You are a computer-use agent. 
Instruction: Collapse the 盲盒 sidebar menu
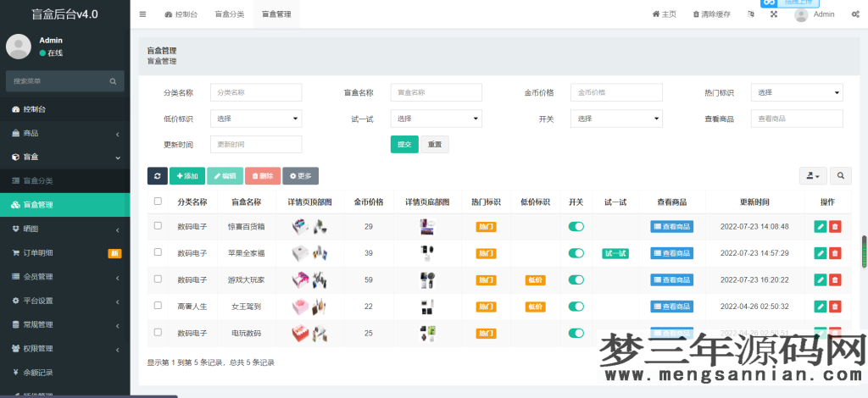click(64, 157)
